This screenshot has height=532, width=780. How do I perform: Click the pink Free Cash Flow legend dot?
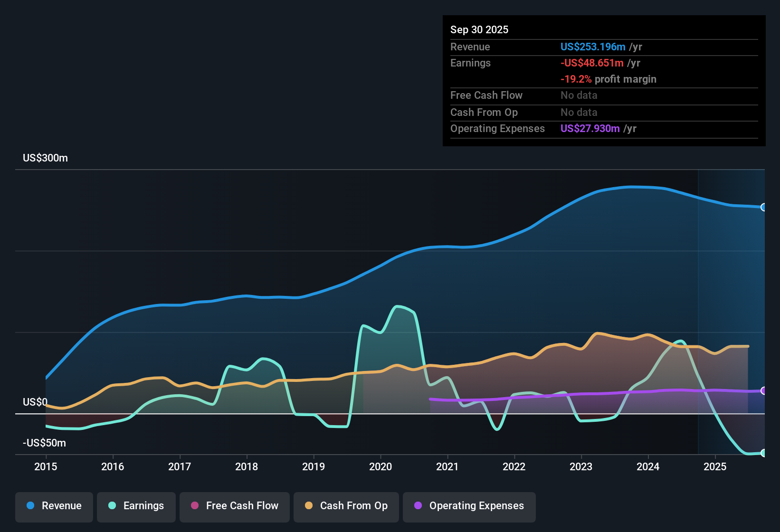194,506
